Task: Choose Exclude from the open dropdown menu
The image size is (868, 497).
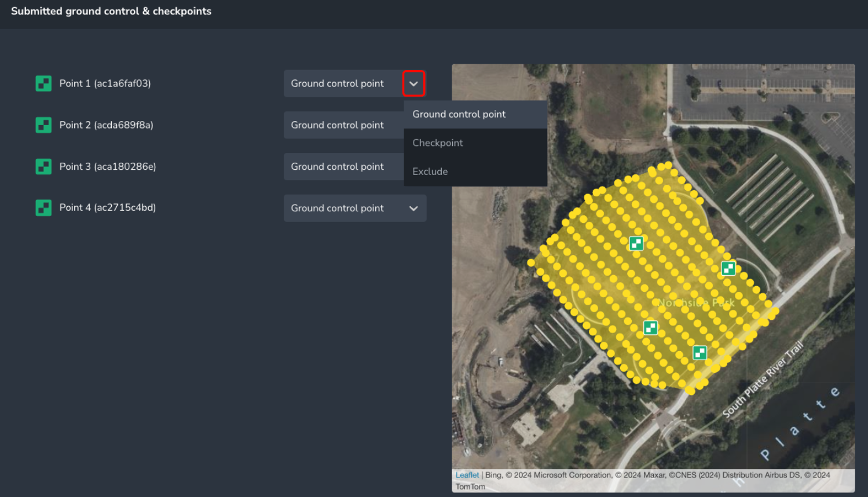Action: click(430, 171)
